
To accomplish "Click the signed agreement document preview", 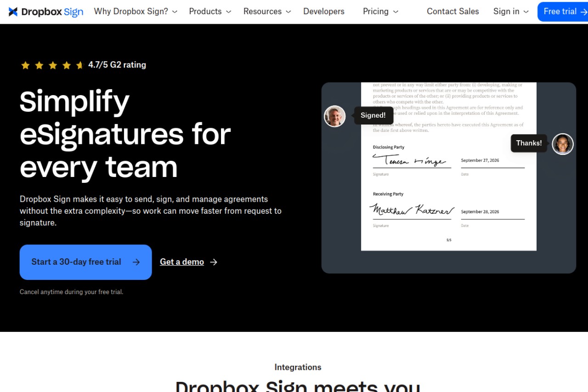I will click(x=449, y=166).
